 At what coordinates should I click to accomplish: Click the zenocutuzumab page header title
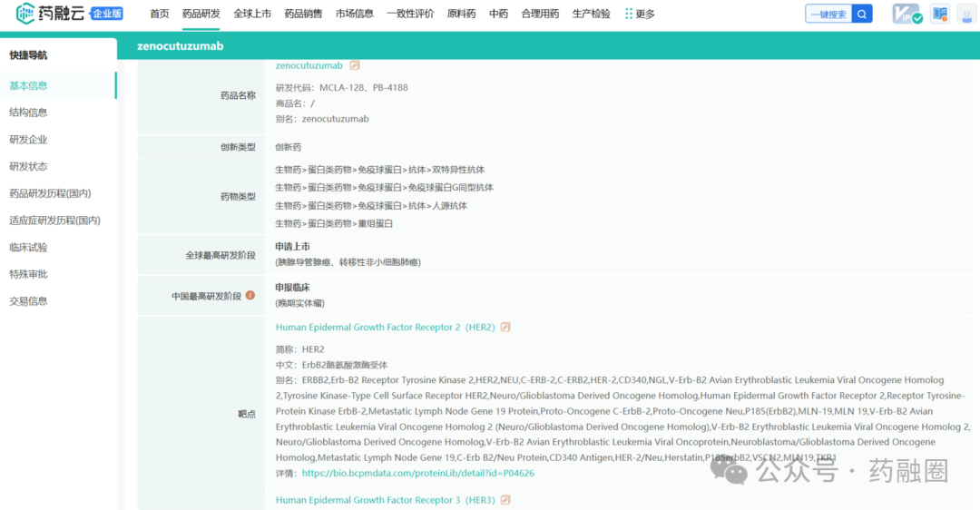[x=180, y=46]
